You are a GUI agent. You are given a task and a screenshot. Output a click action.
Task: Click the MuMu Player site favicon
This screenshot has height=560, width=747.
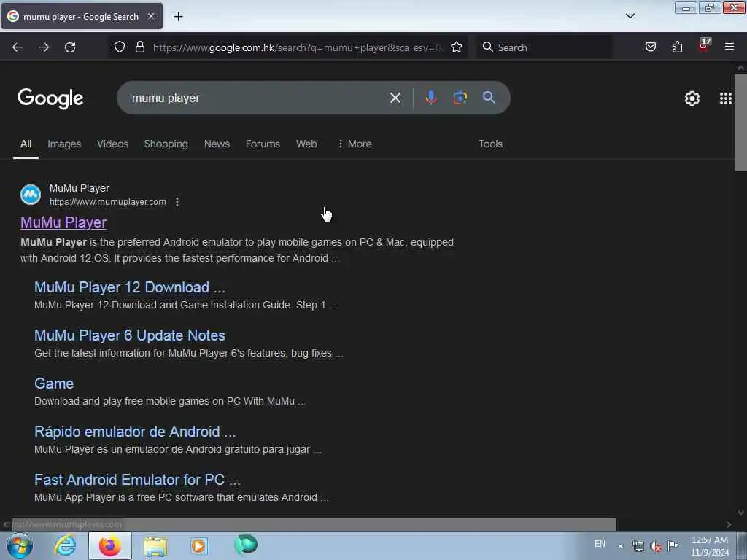point(31,195)
